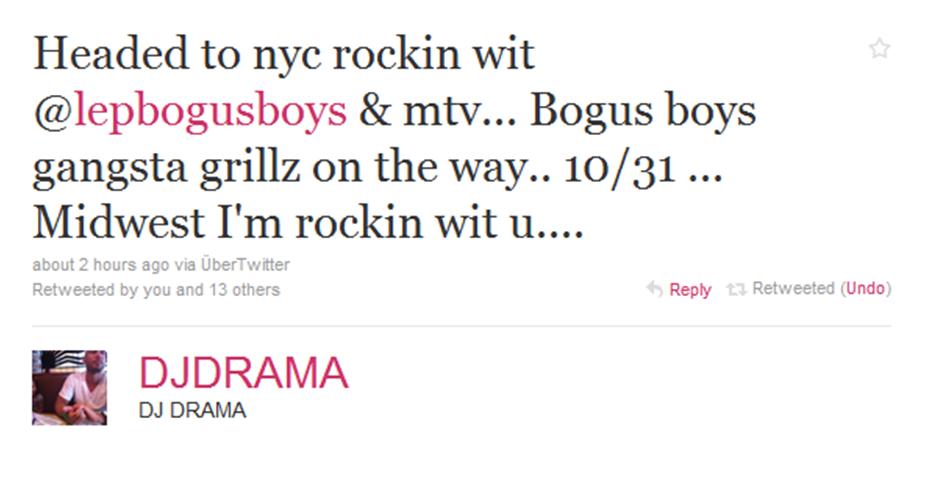The width and height of the screenshot is (925, 488).
Task: Click the Reply link
Action: (690, 290)
